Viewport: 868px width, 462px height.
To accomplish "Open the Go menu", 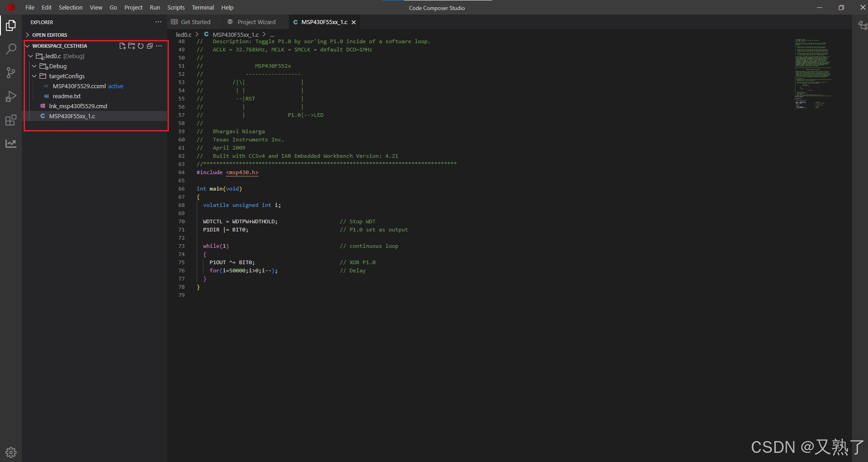I will [113, 7].
